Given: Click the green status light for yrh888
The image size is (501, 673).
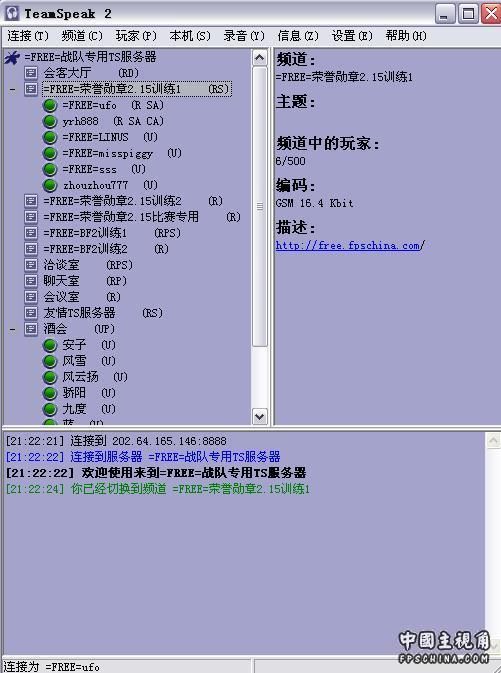Looking at the screenshot, I should tap(50, 121).
